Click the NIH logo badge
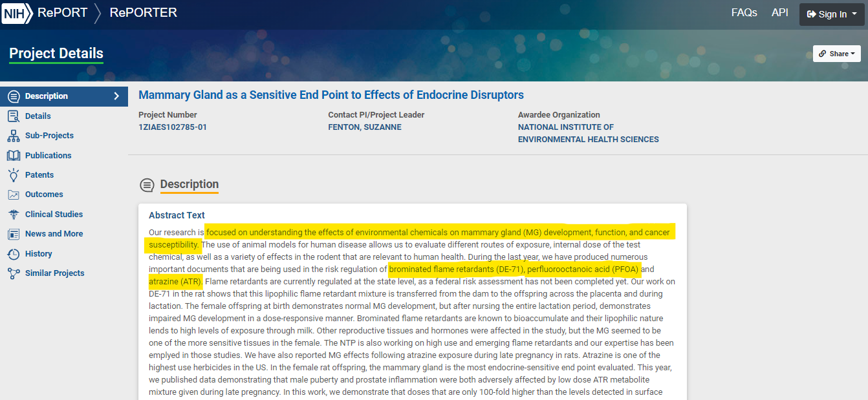The width and height of the screenshot is (868, 400). [17, 13]
